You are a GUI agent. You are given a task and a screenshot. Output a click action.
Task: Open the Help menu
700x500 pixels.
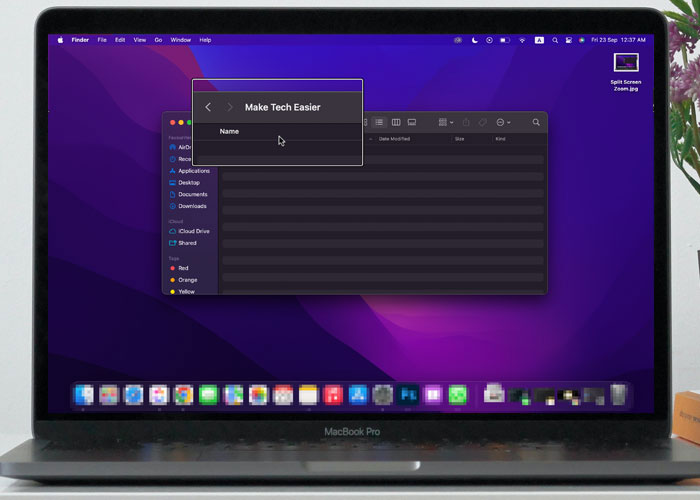pyautogui.click(x=205, y=40)
